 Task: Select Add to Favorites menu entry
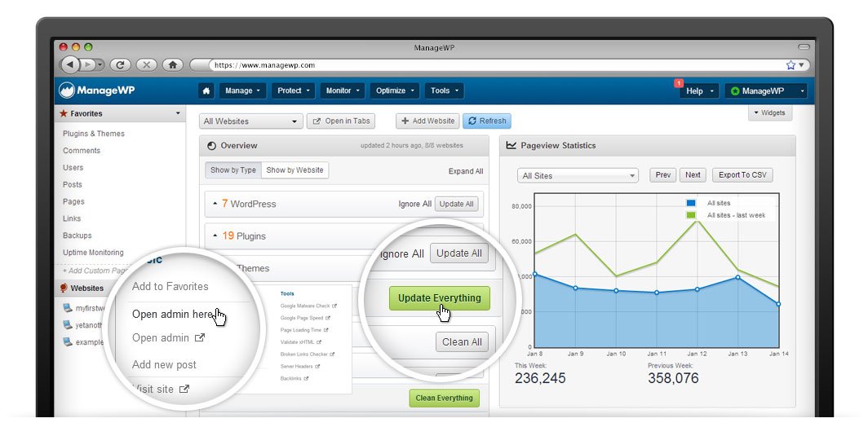coord(170,287)
